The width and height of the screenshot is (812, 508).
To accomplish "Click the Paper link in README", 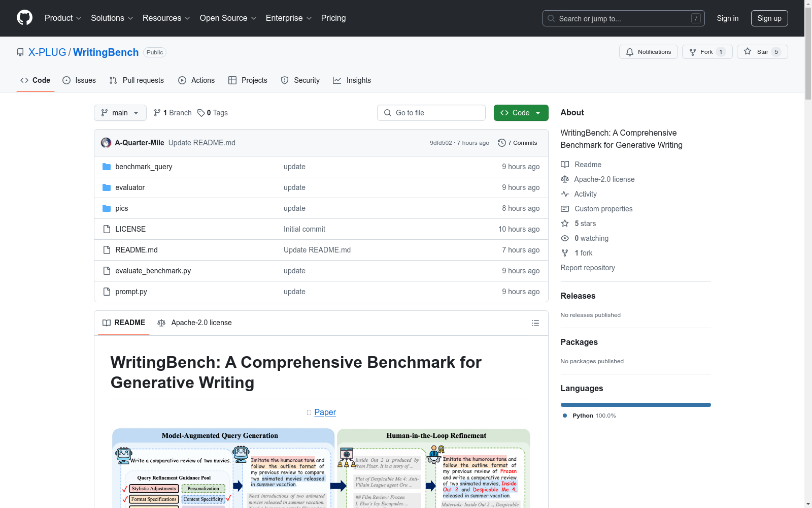I will click(x=325, y=412).
